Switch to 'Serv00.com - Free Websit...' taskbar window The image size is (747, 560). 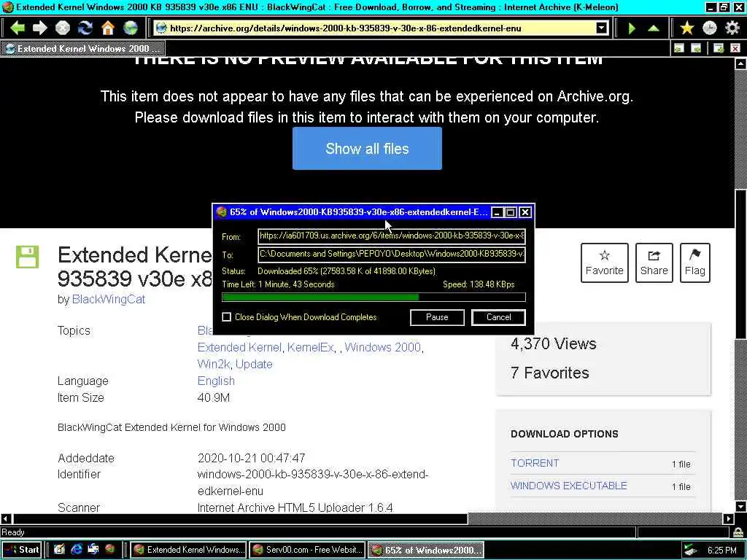(307, 550)
